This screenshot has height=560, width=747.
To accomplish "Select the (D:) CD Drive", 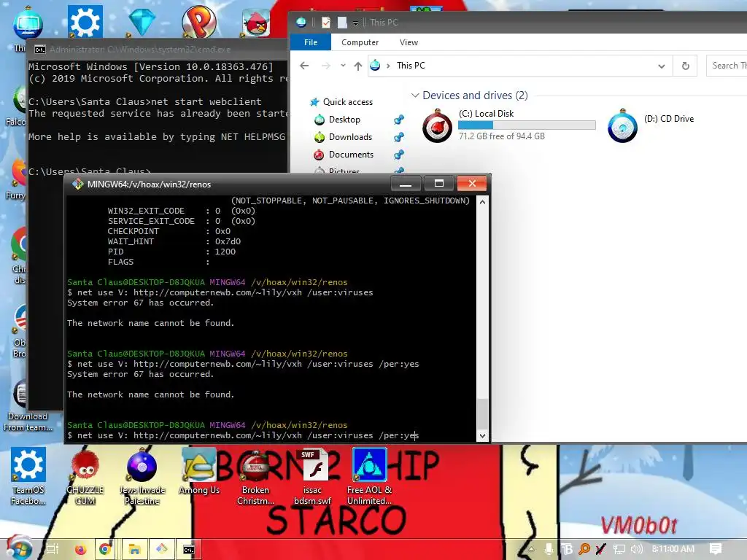I will (x=651, y=125).
